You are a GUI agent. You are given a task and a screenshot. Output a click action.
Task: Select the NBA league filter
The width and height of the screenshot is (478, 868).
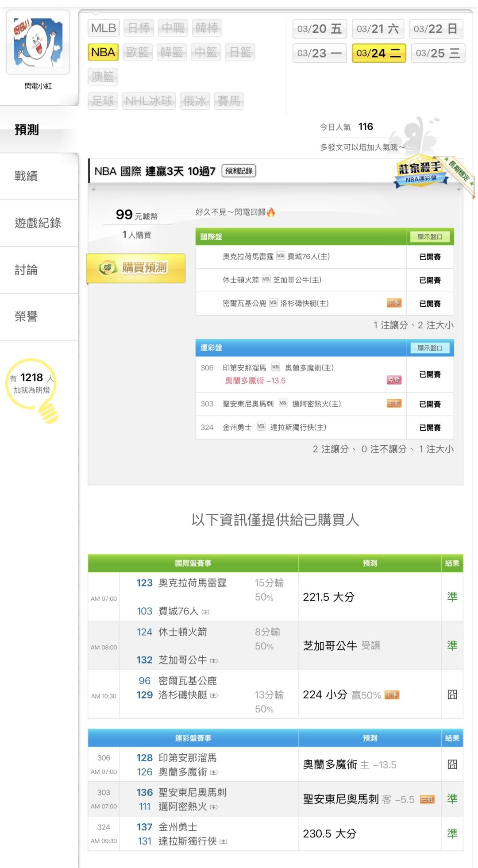coord(103,52)
